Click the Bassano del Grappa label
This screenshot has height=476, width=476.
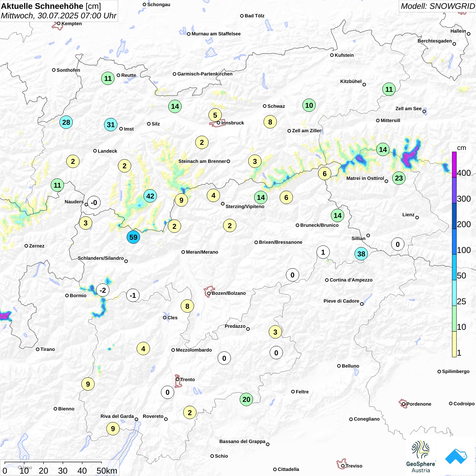242,441
